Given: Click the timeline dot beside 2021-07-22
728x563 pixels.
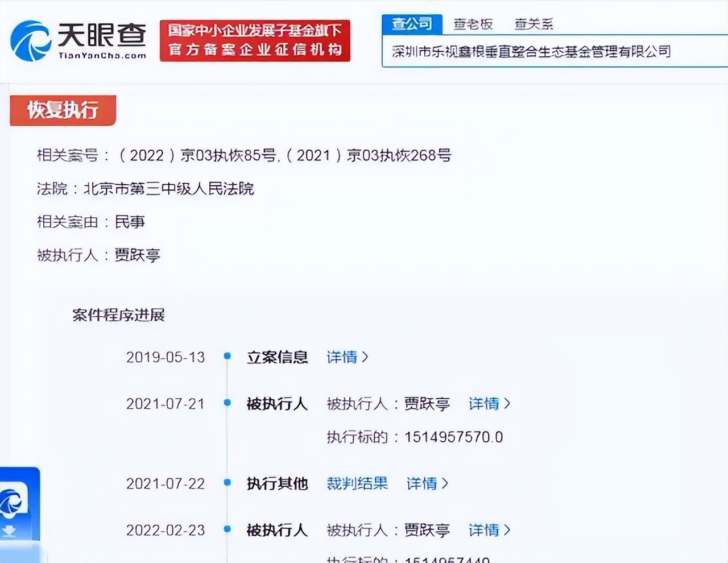Looking at the screenshot, I should pyautogui.click(x=227, y=483).
